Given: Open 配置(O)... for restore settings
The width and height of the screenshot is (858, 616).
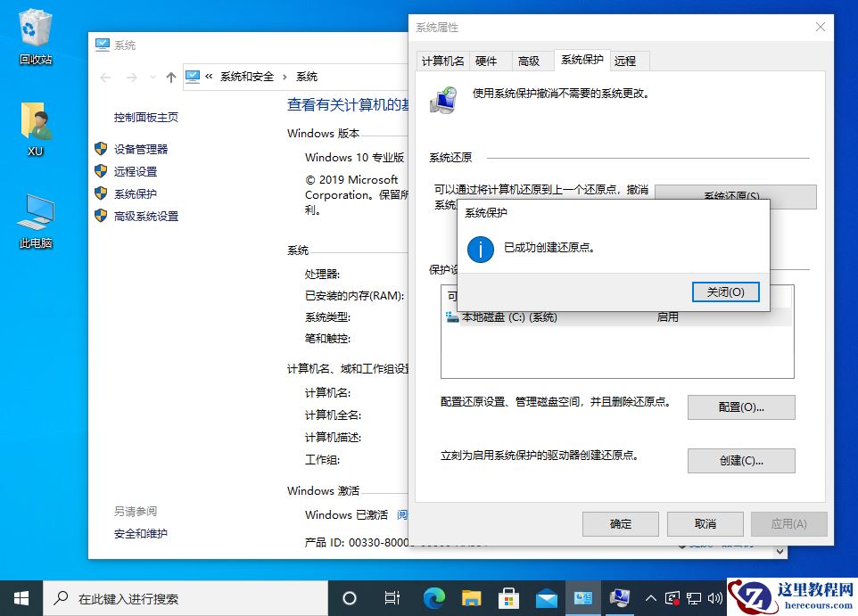Looking at the screenshot, I should 740,407.
